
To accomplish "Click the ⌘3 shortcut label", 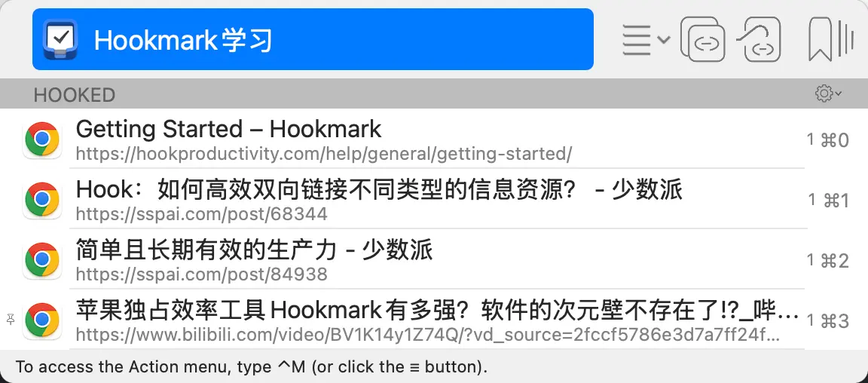I will 827,321.
